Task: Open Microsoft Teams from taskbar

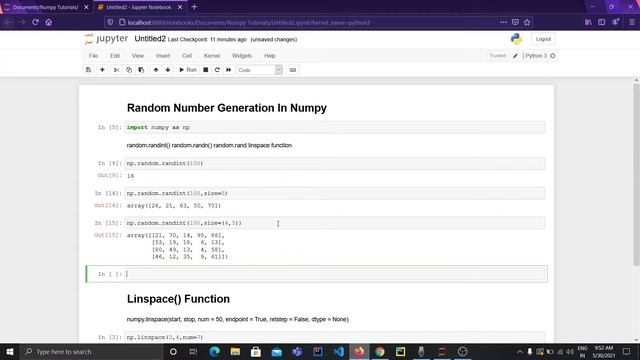Action: coord(297,351)
